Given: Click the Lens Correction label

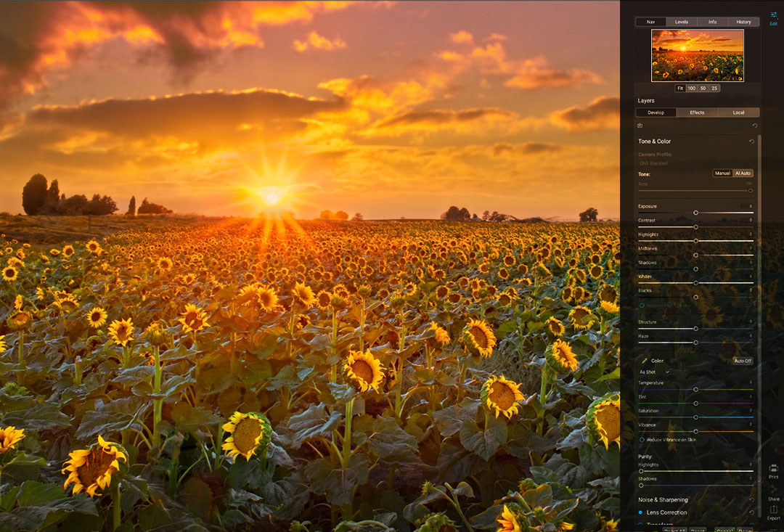Looking at the screenshot, I should (x=666, y=512).
